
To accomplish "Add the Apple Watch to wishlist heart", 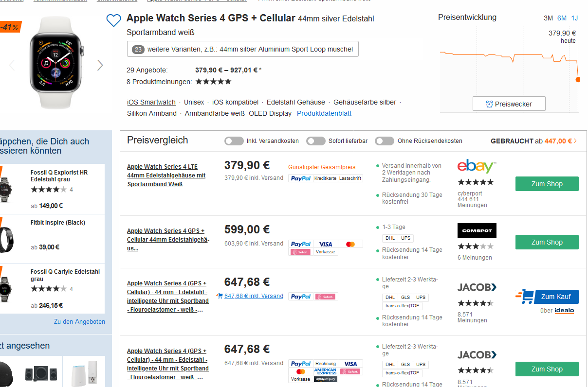I will click(x=113, y=20).
